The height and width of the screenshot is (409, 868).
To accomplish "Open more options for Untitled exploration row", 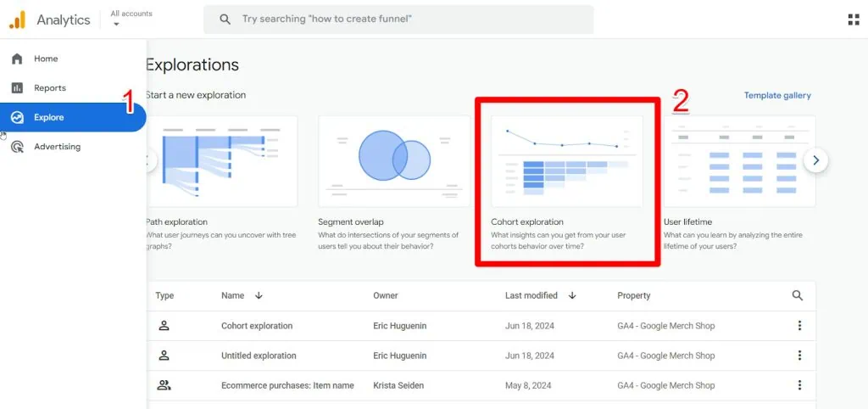I will coord(798,356).
